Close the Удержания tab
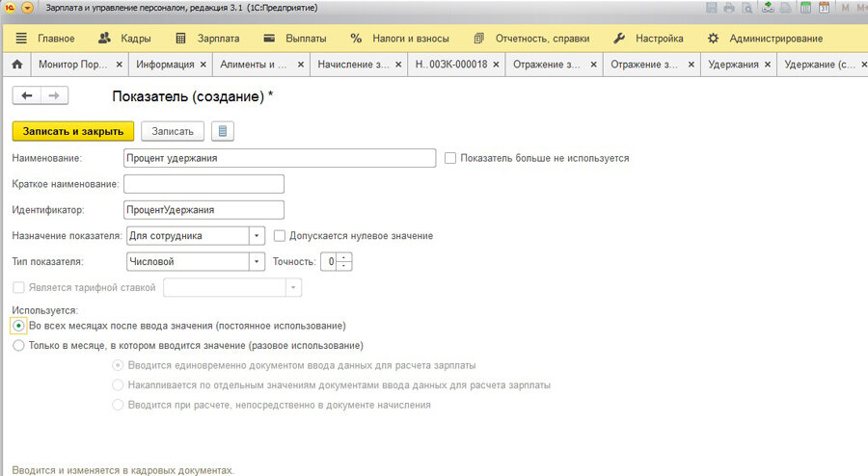 (768, 65)
